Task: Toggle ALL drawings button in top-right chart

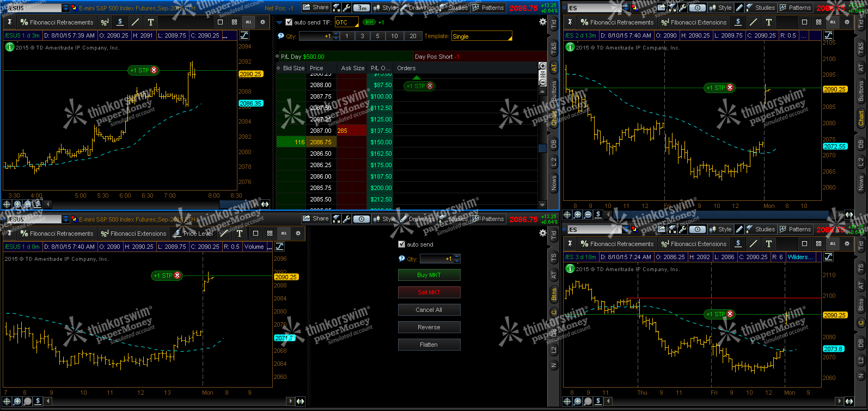Action: coord(833,22)
